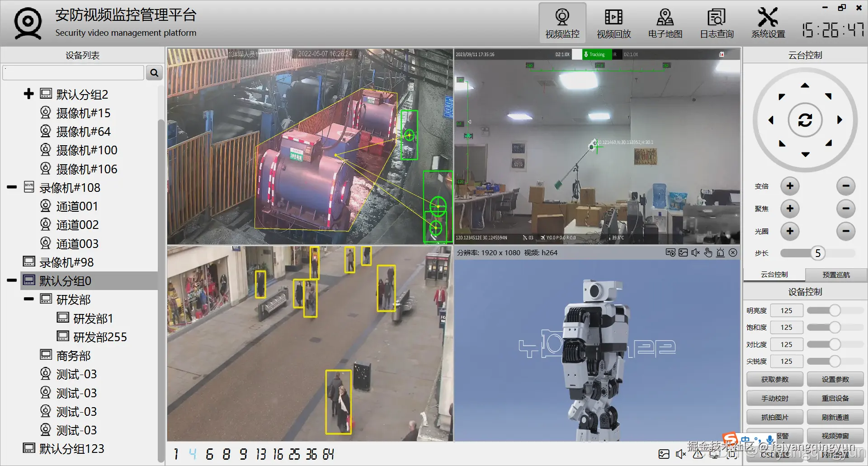Move the PTZ camera down-left diagonally
The image size is (868, 466).
pyautogui.click(x=782, y=143)
